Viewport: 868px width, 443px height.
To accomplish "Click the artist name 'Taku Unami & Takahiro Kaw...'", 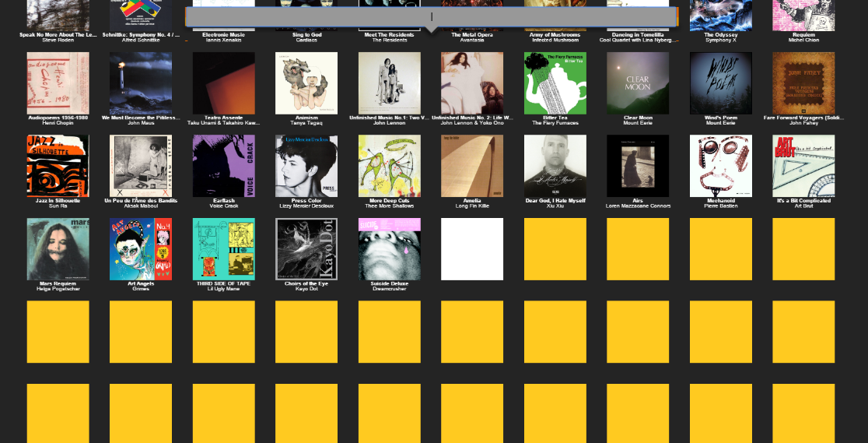I will pos(224,123).
